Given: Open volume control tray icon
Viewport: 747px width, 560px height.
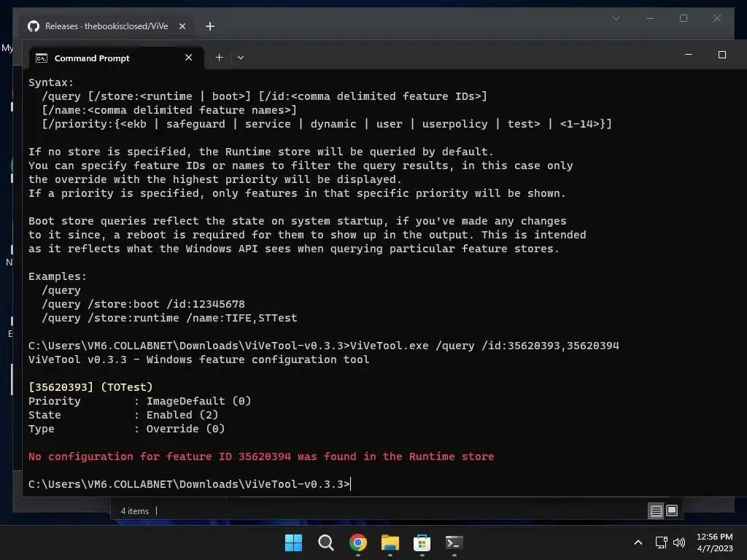Looking at the screenshot, I should coord(679,542).
